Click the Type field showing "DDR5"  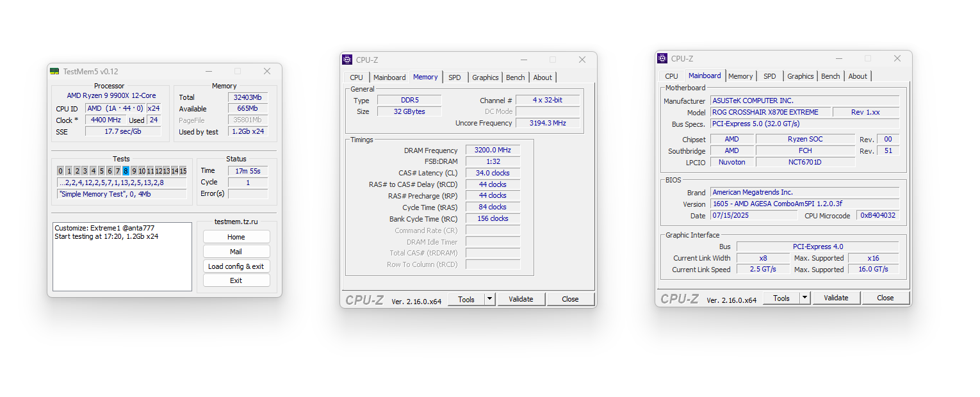409,101
